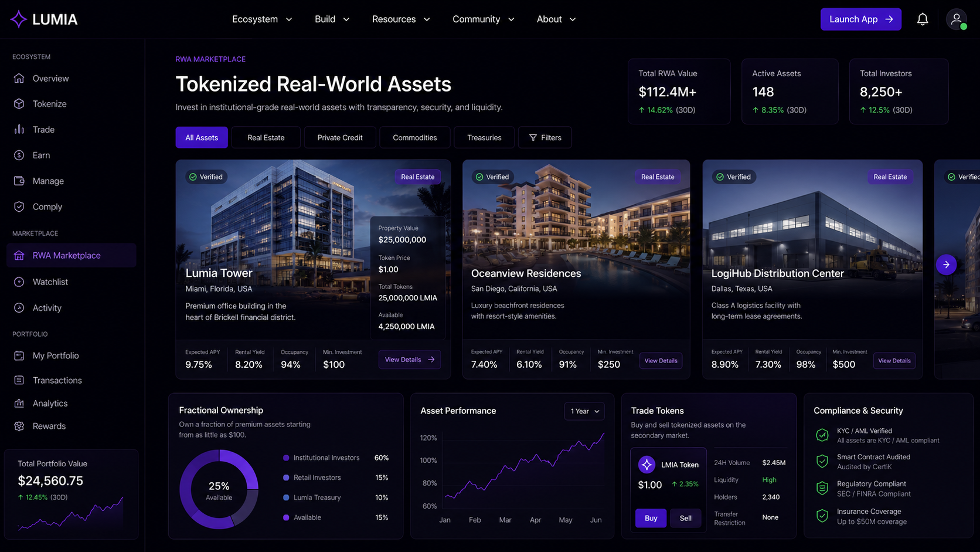Image resolution: width=980 pixels, height=552 pixels.
Task: Open the Filters button
Action: 545,138
